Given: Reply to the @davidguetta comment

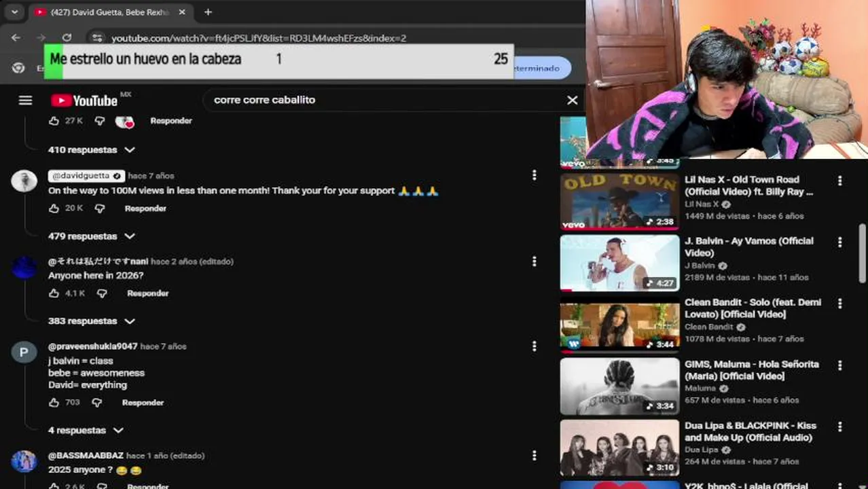Looking at the screenshot, I should click(145, 209).
